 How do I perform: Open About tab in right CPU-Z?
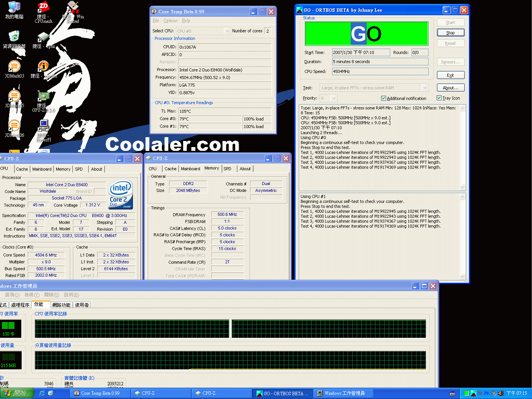[245, 169]
